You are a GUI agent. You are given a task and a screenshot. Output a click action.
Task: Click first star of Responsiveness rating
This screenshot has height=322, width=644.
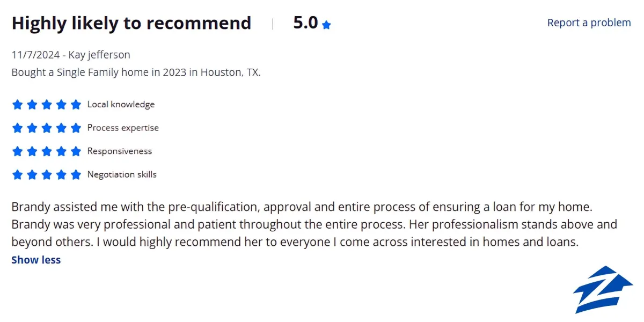pyautogui.click(x=17, y=151)
